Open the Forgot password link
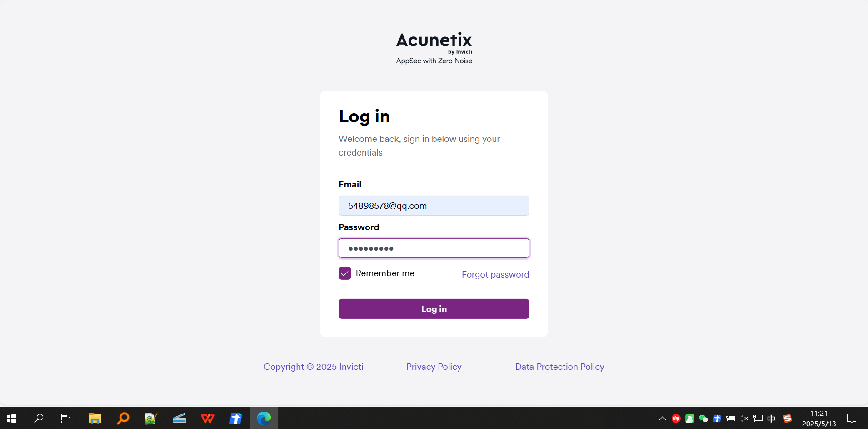This screenshot has height=429, width=868. point(495,274)
